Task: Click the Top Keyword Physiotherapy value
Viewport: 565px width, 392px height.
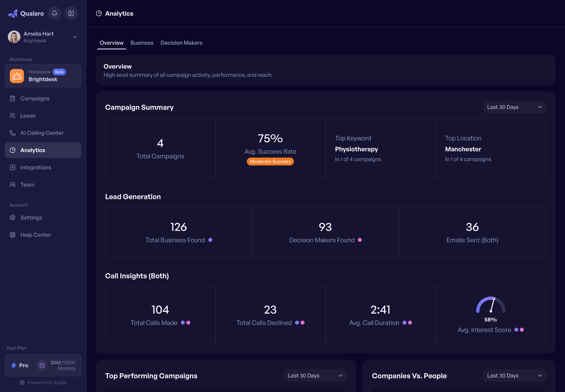Action: click(356, 149)
